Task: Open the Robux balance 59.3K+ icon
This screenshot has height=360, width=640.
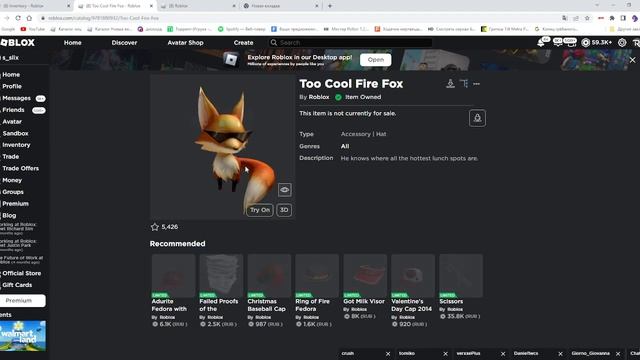Action: point(585,43)
